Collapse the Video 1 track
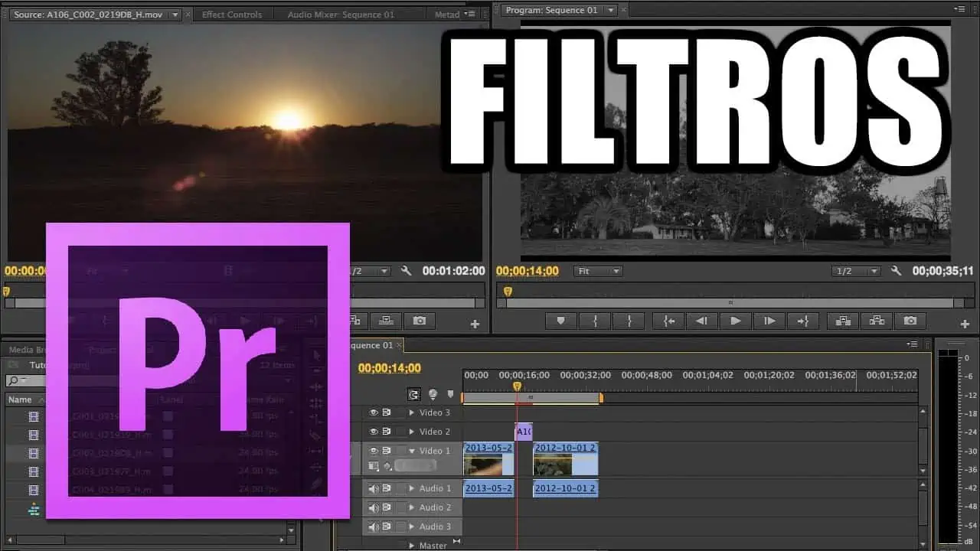Viewport: 980px width, 551px height. [412, 451]
